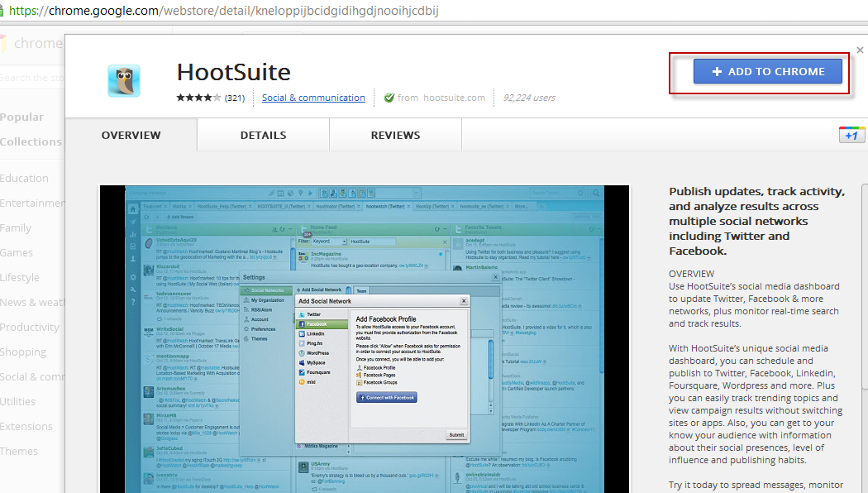Screen dimensions: 868x493
Task: Close the HootSuite detail overlay
Action: click(x=860, y=50)
